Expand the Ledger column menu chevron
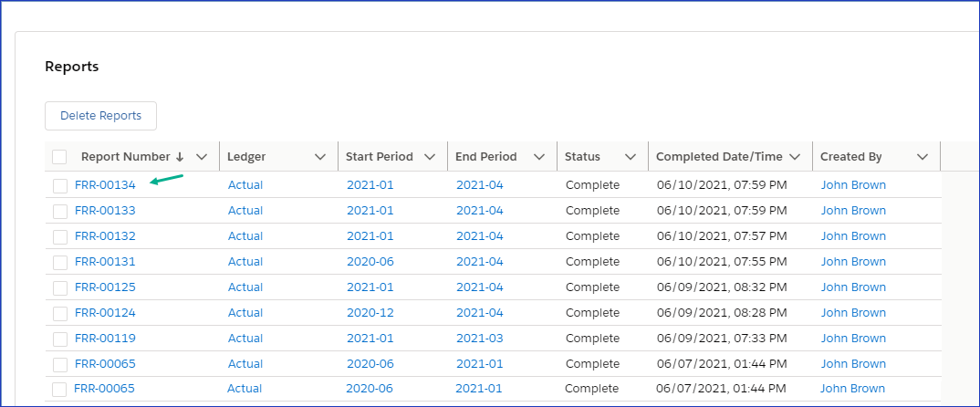Viewport: 980px width, 407px height. [x=320, y=157]
